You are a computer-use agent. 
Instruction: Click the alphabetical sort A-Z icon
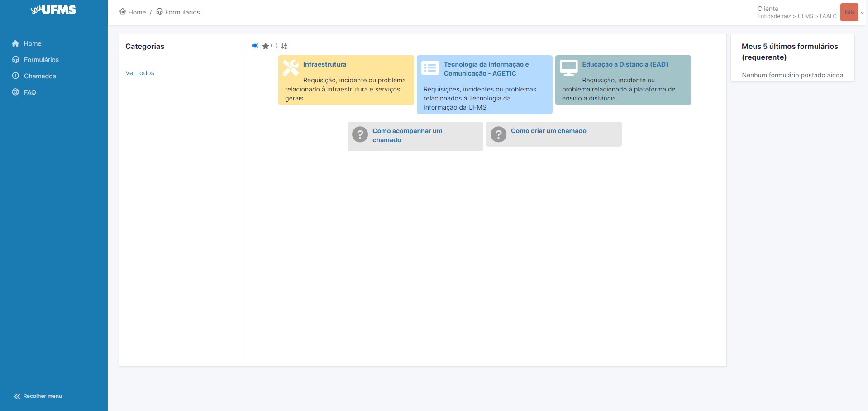point(284,46)
